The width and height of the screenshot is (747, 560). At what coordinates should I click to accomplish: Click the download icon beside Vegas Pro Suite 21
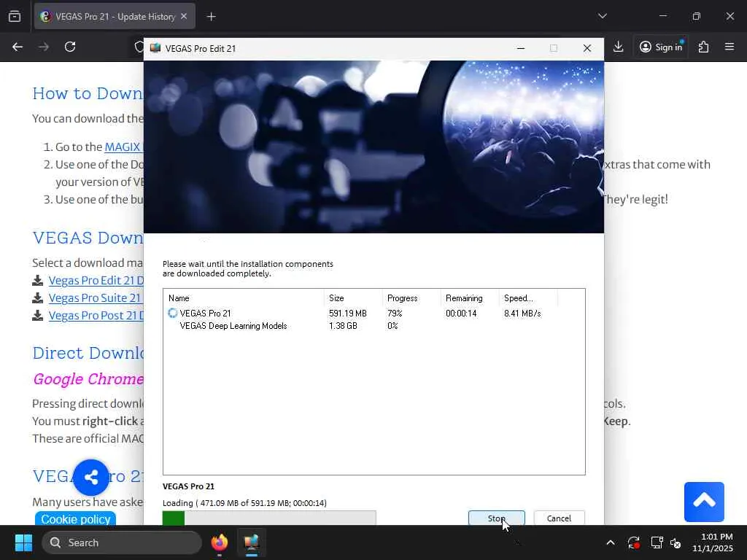38,298
